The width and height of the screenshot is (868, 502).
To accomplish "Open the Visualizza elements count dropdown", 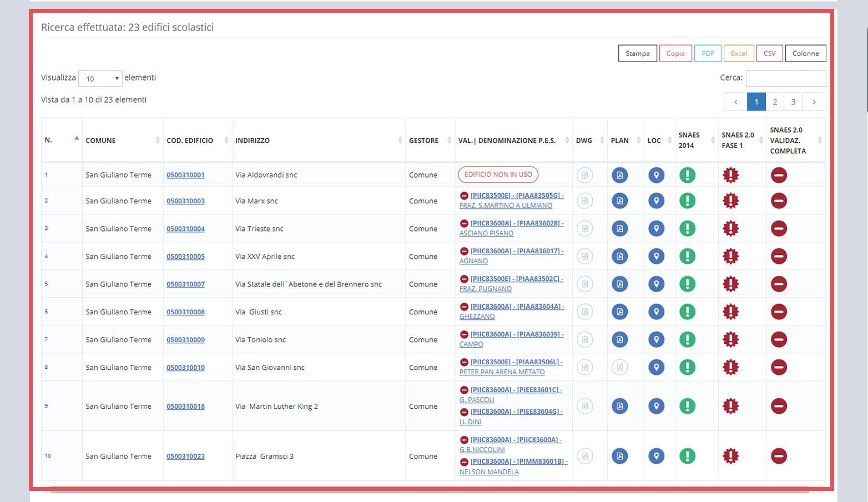I will click(x=100, y=78).
